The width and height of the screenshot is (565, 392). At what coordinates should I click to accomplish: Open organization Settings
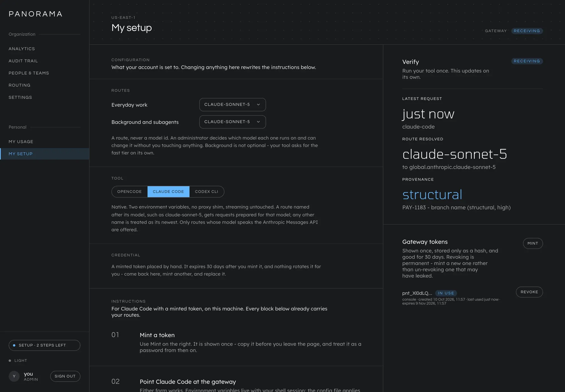pyautogui.click(x=20, y=97)
